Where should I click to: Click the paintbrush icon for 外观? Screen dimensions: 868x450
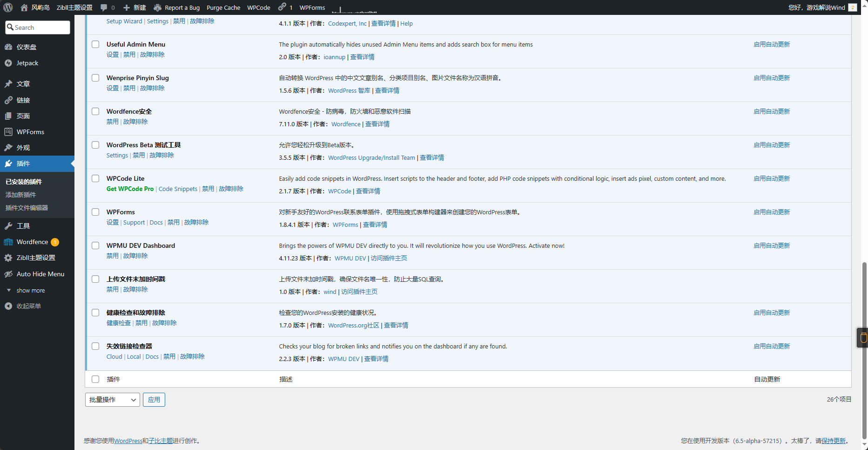coord(8,148)
